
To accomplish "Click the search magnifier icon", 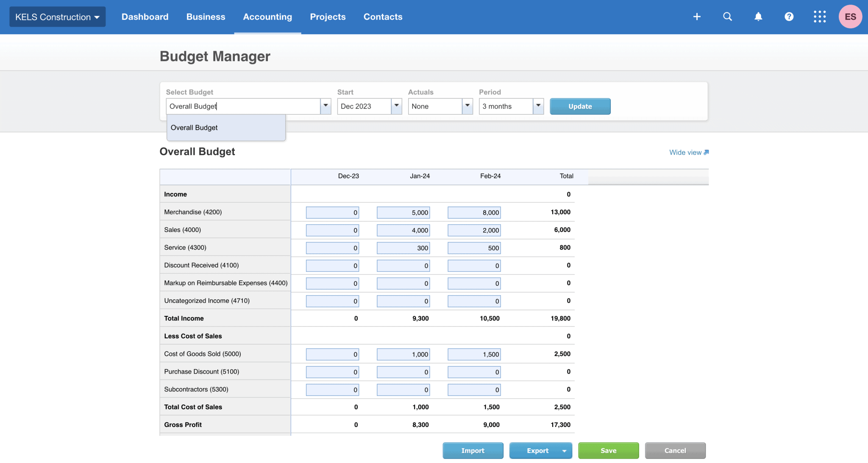I will [x=728, y=17].
